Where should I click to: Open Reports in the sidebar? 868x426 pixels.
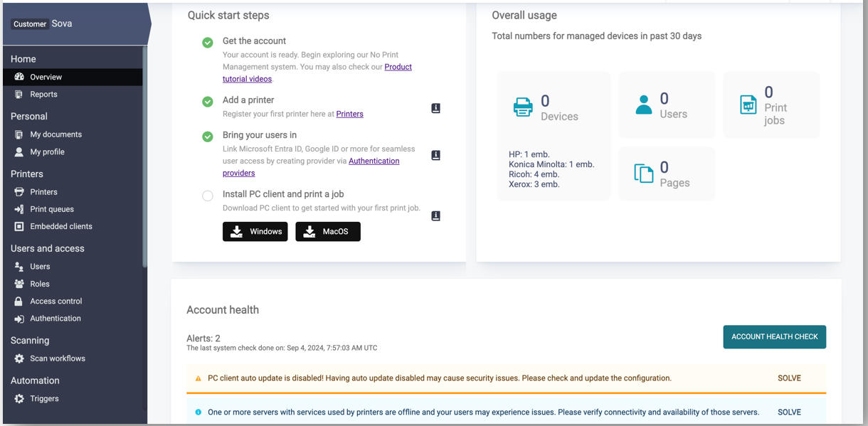pos(43,95)
